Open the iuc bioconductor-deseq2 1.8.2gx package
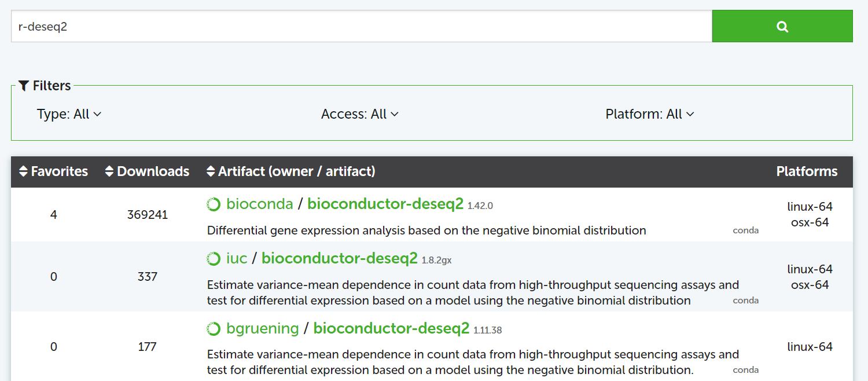868x381 pixels. click(339, 258)
